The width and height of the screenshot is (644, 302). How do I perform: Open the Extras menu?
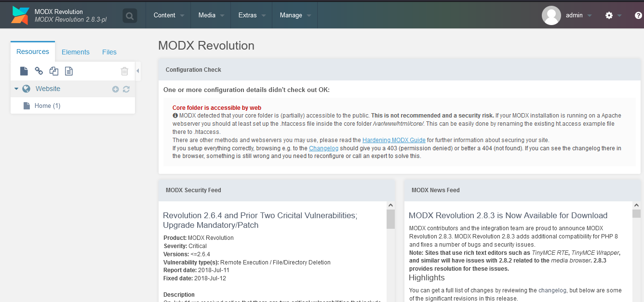[x=252, y=15]
